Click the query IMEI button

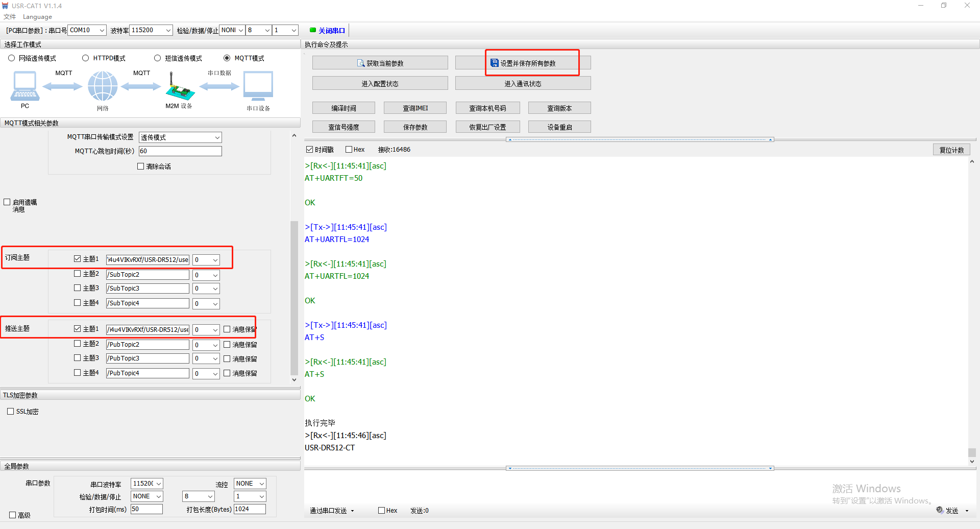coord(415,108)
